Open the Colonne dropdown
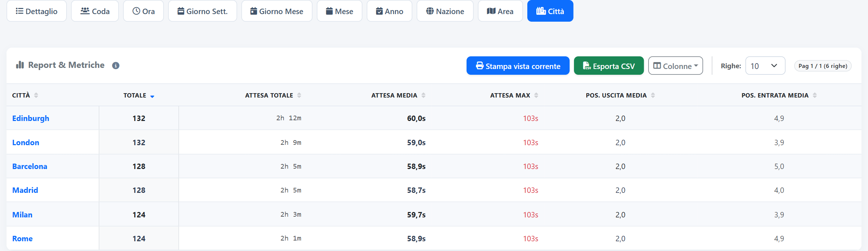Image resolution: width=868 pixels, height=251 pixels. click(x=676, y=66)
